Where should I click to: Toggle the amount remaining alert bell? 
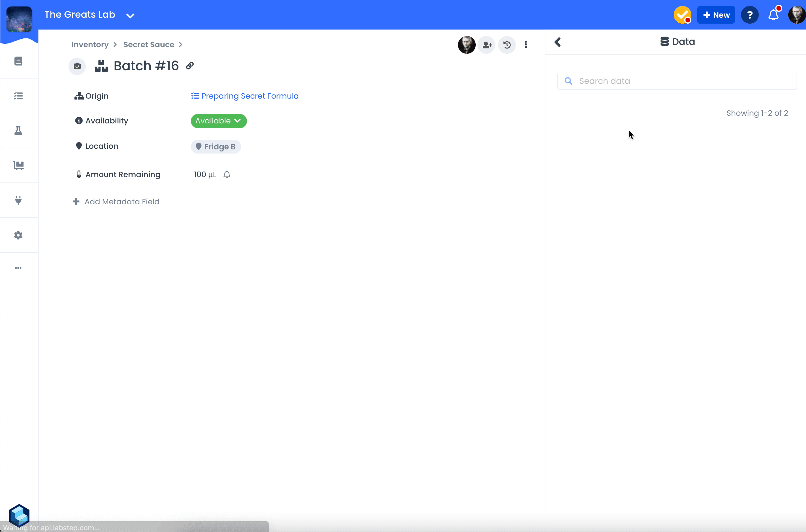(227, 174)
